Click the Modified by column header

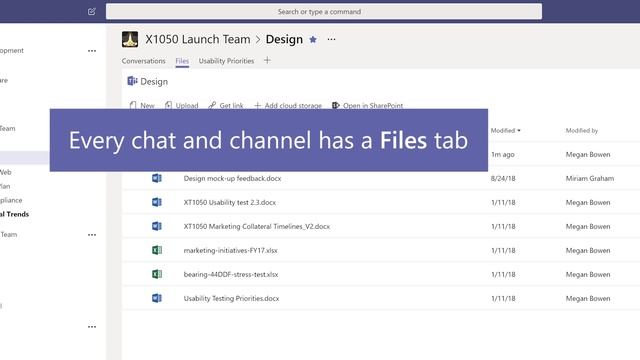[582, 131]
